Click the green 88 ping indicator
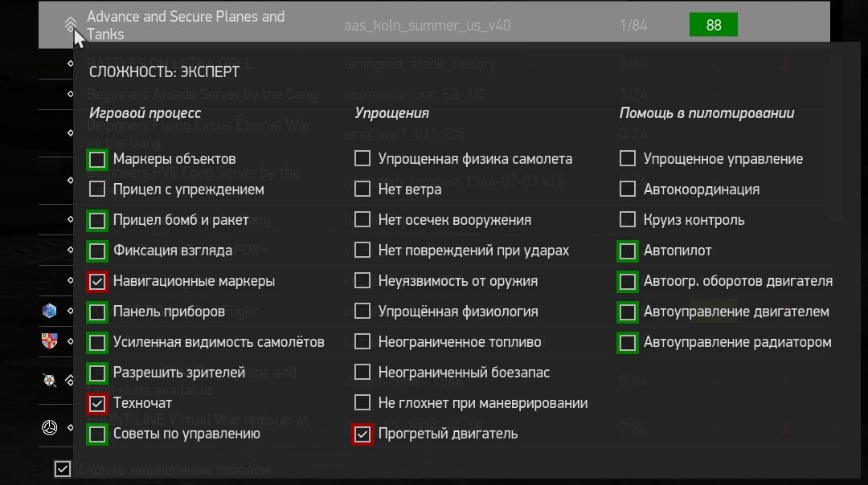 click(713, 25)
